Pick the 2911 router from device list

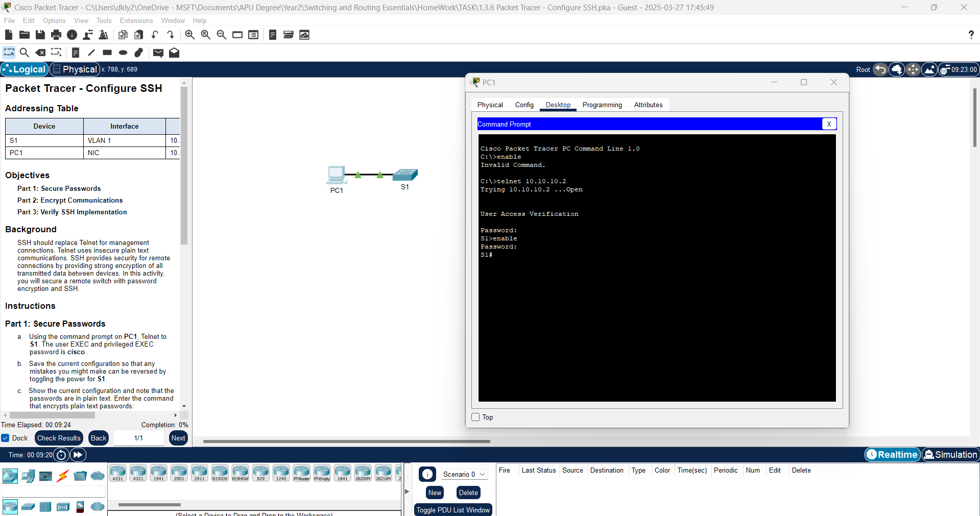199,473
